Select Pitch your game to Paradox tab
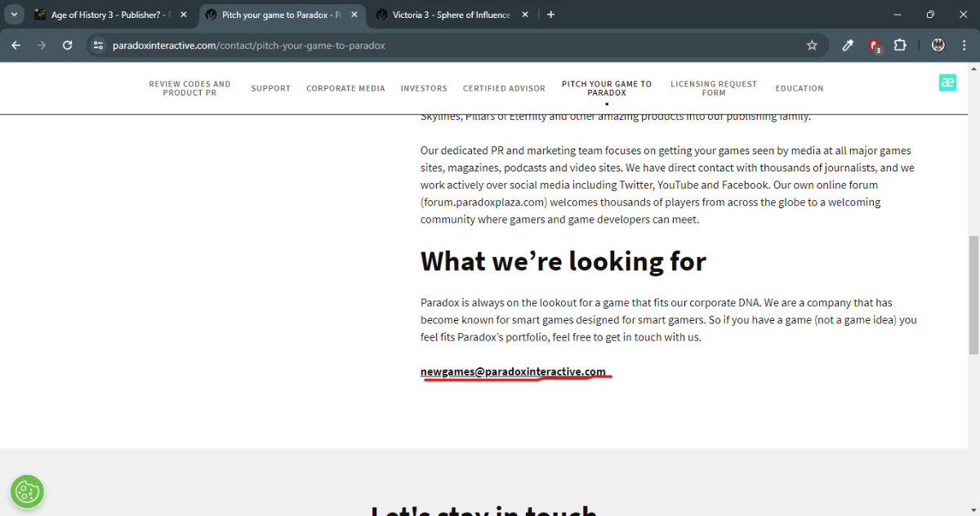Image resolution: width=980 pixels, height=516 pixels. pyautogui.click(x=282, y=15)
